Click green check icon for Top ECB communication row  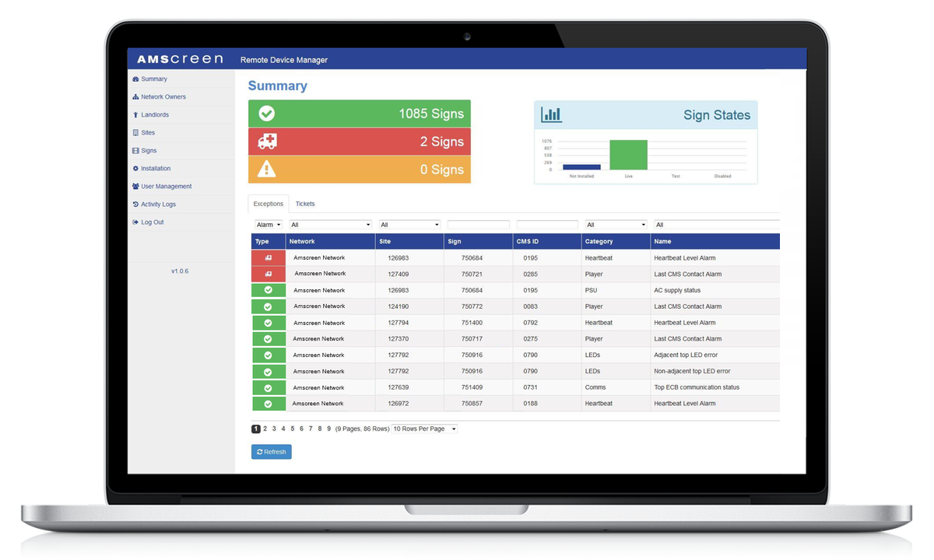click(x=269, y=387)
